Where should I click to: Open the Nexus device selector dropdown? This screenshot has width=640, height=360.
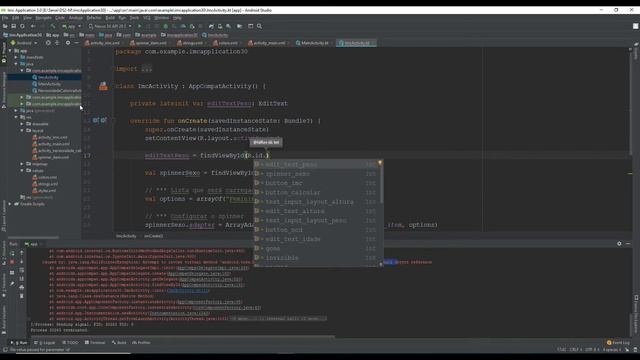(x=110, y=26)
